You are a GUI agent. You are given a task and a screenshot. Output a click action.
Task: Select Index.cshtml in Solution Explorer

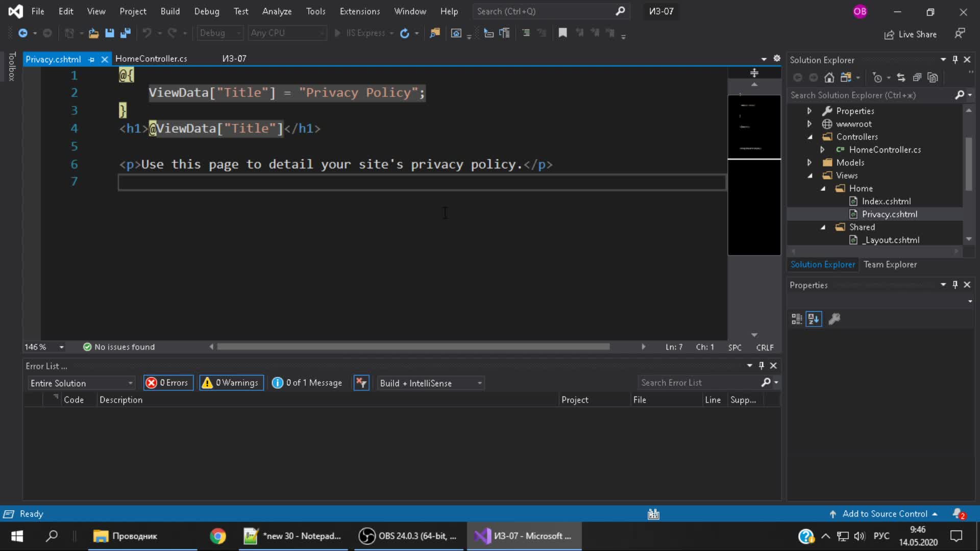pos(886,202)
